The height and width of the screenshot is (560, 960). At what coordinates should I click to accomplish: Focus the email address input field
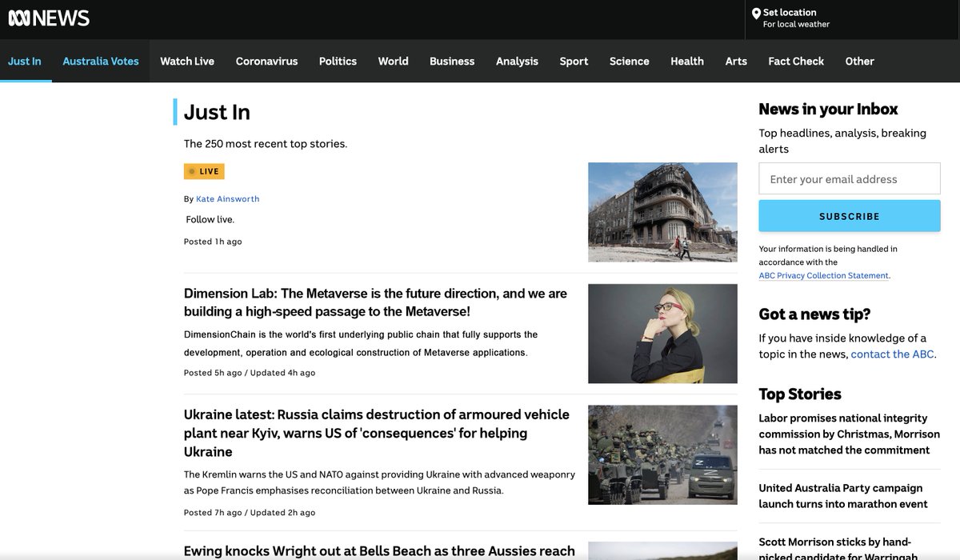[850, 178]
